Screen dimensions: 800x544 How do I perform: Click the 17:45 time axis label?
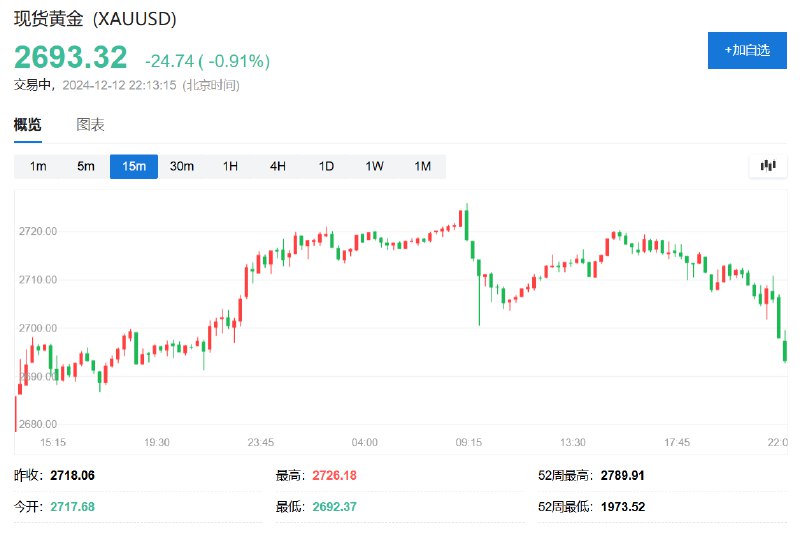(677, 442)
